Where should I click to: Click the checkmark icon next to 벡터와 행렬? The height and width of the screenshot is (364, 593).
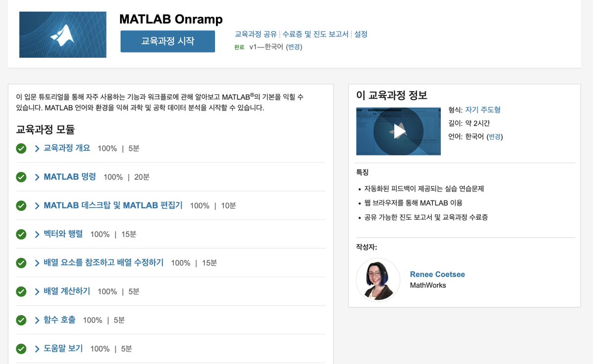click(21, 234)
